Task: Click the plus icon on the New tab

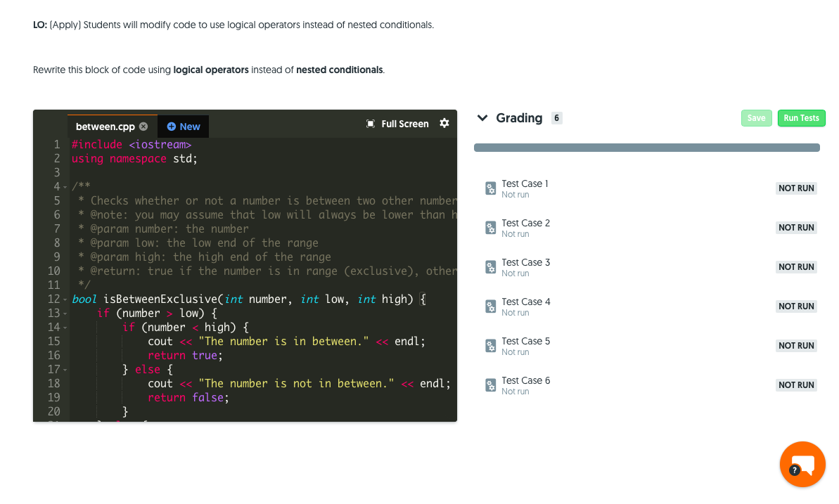Action: pyautogui.click(x=173, y=127)
